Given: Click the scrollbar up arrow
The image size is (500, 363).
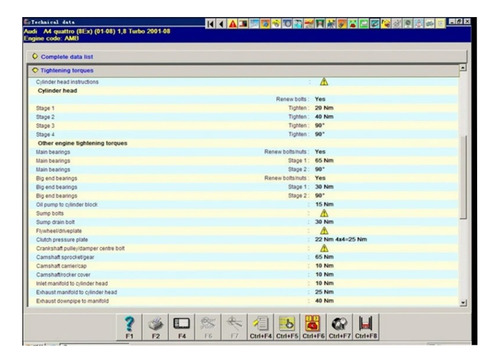Looking at the screenshot, I should coord(463,68).
